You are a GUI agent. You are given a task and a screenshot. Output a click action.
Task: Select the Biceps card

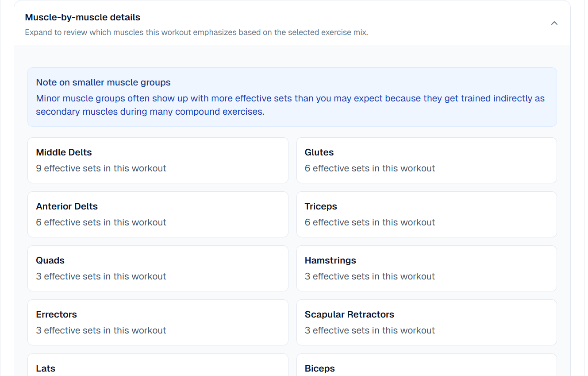click(426, 365)
